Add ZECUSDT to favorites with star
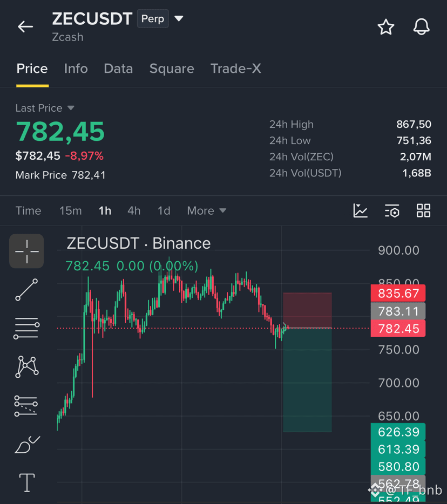Image resolution: width=447 pixels, height=504 pixels. (385, 26)
